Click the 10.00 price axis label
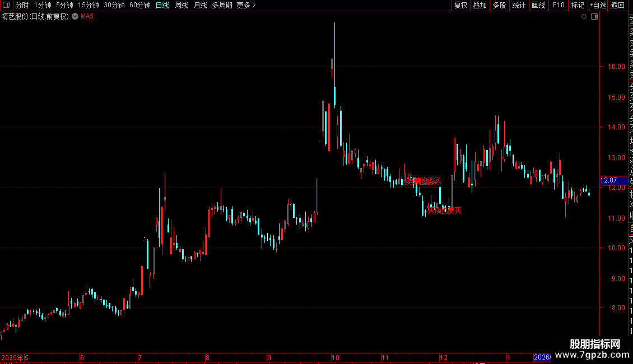This screenshot has height=364, width=633. coord(616,248)
